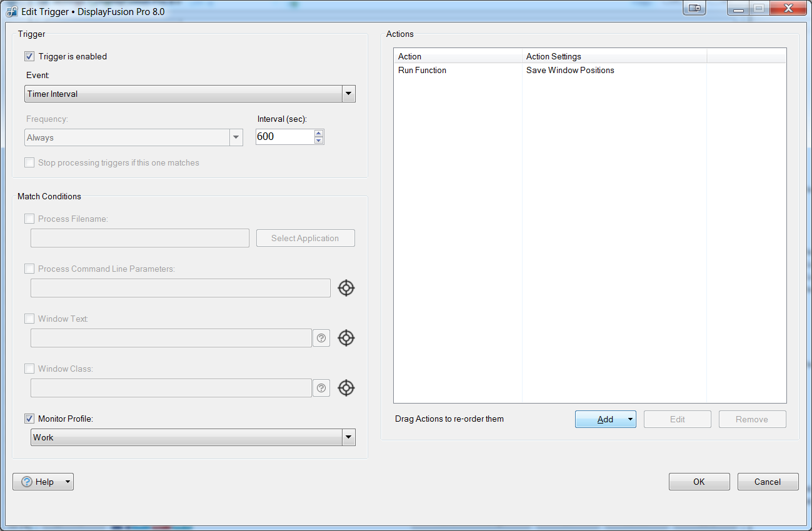Click target crosshair for Process Command Line Parameters
Image resolution: width=812 pixels, height=531 pixels.
[x=346, y=288]
